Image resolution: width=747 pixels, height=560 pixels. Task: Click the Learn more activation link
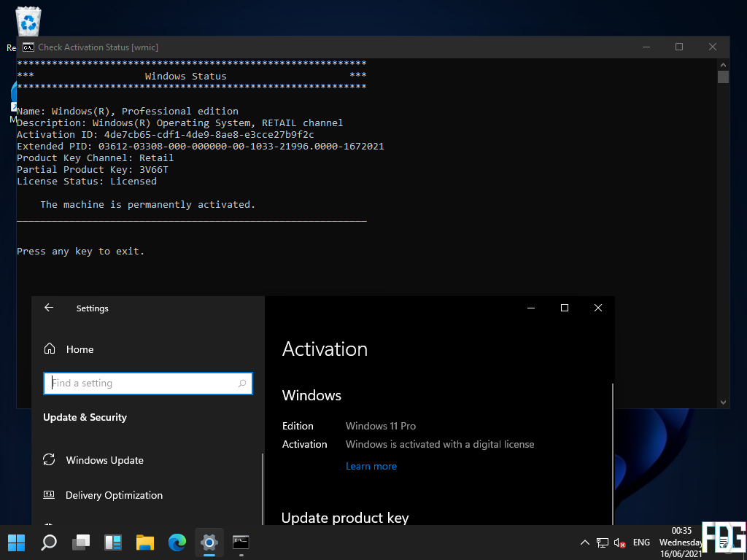pos(371,466)
